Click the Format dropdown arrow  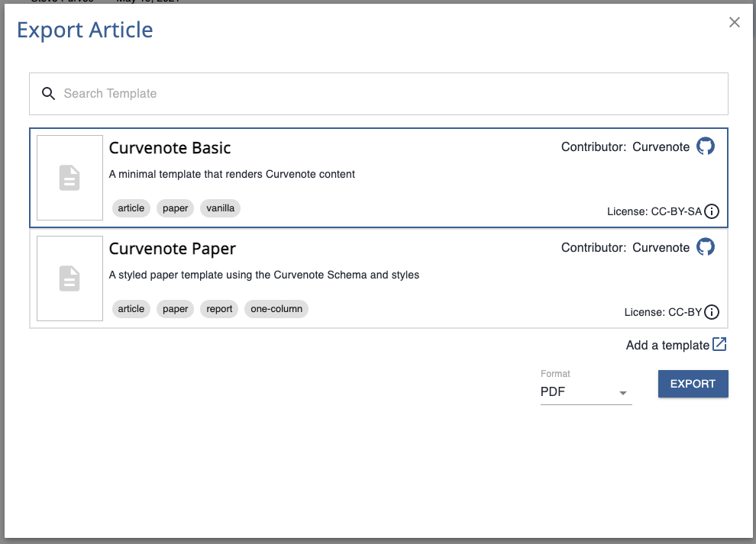click(x=623, y=393)
